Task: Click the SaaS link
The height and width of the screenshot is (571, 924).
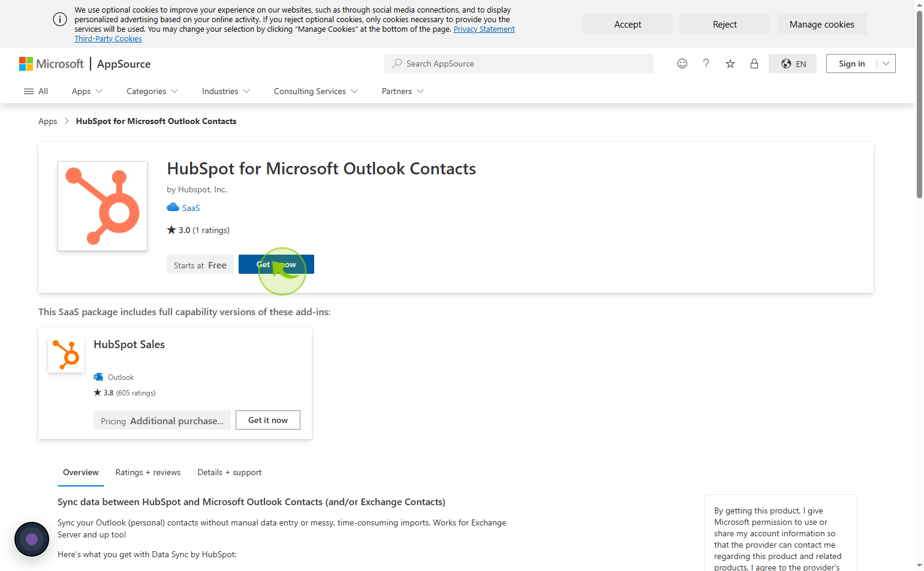Action: 191,208
